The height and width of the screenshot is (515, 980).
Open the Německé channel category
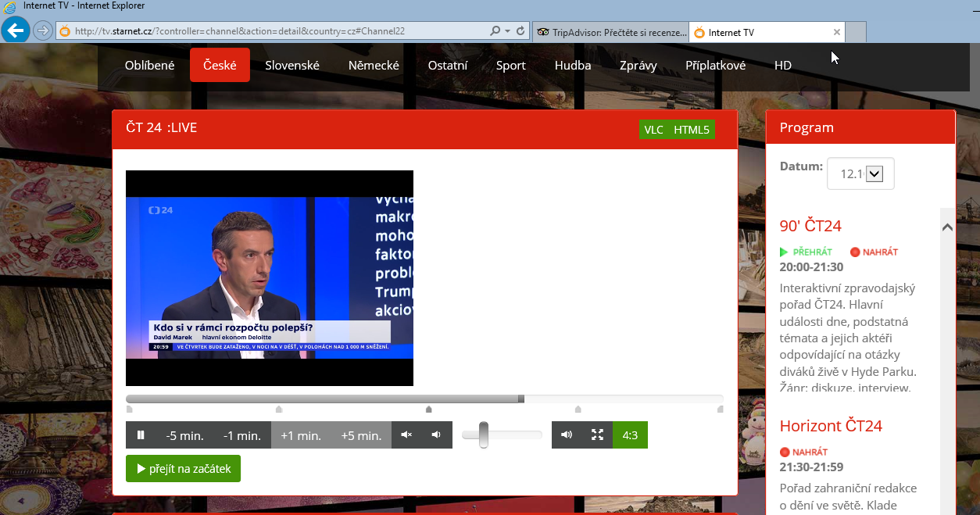point(374,65)
